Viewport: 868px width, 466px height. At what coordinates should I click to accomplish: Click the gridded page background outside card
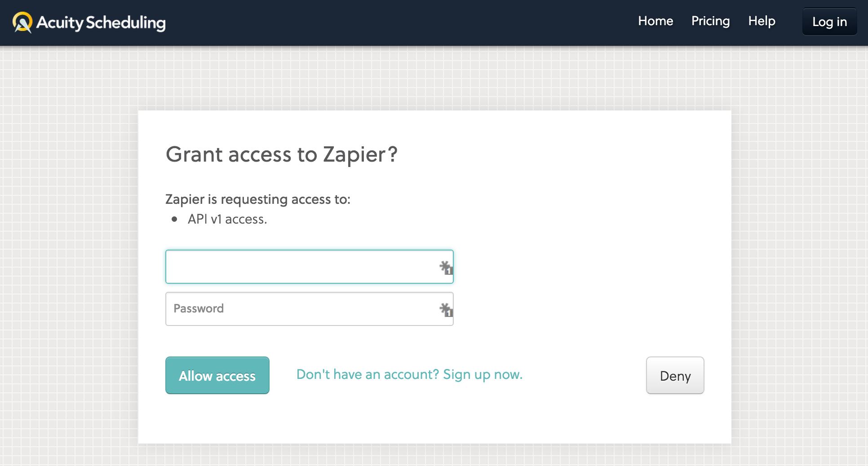click(67, 269)
